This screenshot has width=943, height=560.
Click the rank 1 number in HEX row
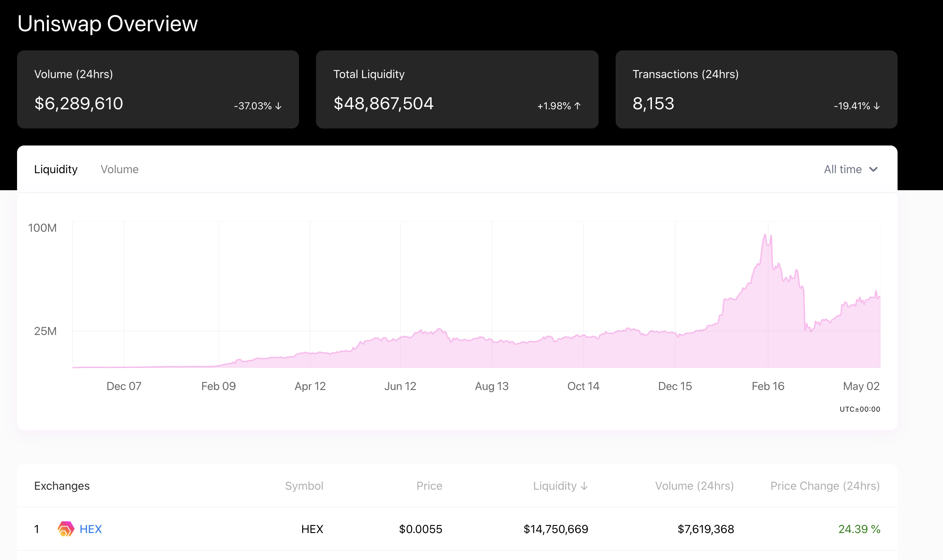pyautogui.click(x=37, y=529)
